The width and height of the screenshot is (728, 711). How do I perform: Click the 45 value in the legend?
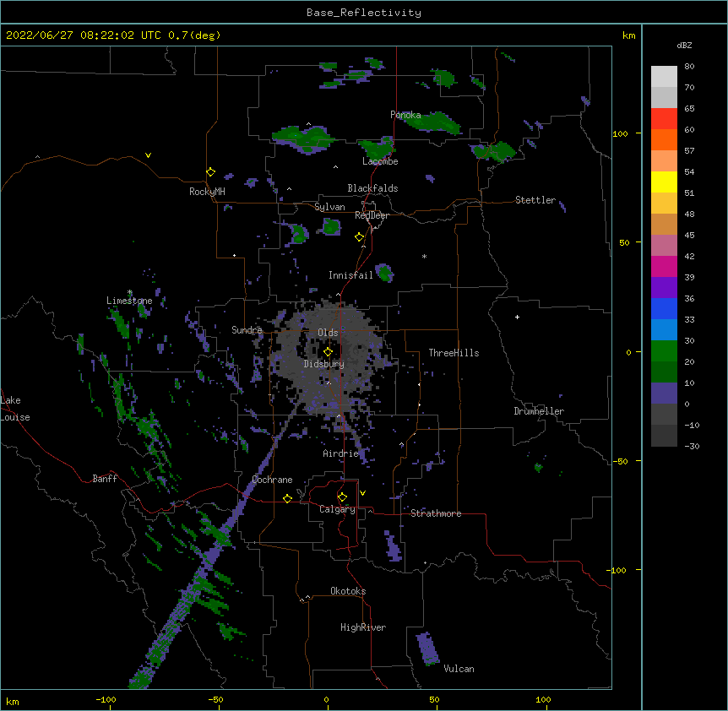tap(689, 236)
